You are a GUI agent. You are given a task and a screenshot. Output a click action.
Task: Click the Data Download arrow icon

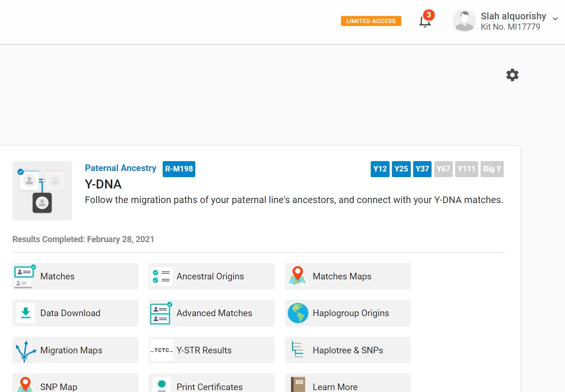click(25, 313)
